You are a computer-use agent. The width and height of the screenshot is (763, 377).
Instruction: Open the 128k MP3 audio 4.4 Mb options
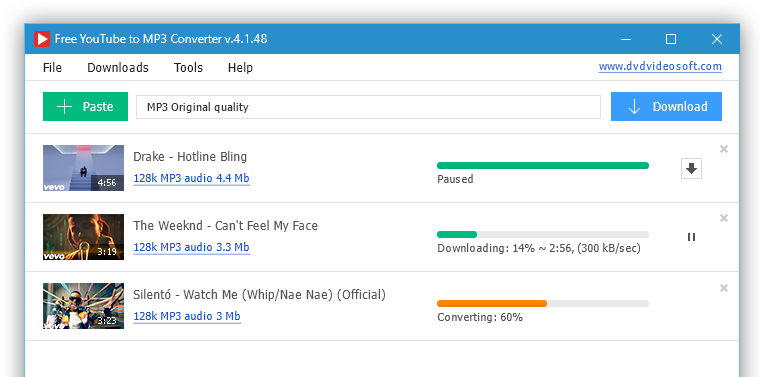191,179
